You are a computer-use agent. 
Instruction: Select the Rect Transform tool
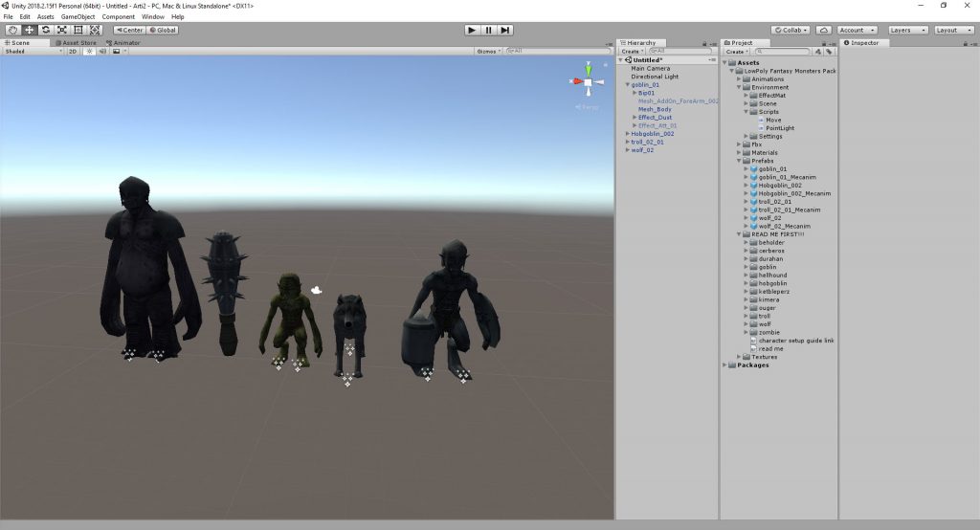pyautogui.click(x=78, y=30)
